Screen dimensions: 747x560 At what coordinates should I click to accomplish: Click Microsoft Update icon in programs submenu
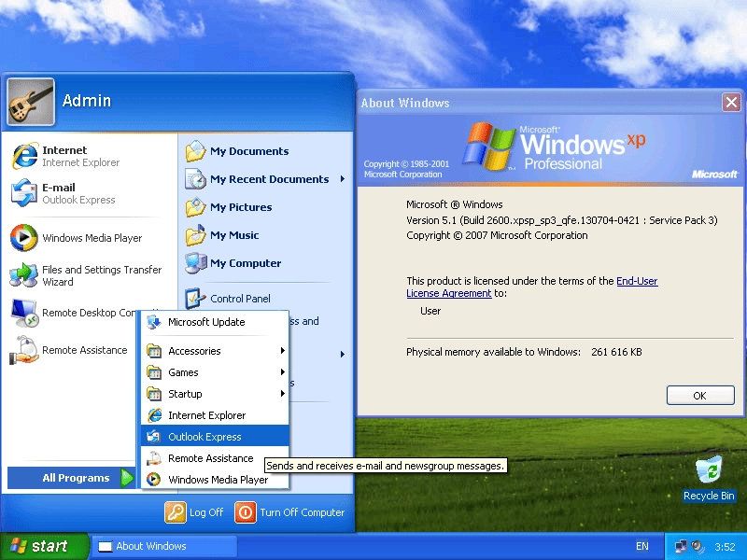[x=154, y=322]
